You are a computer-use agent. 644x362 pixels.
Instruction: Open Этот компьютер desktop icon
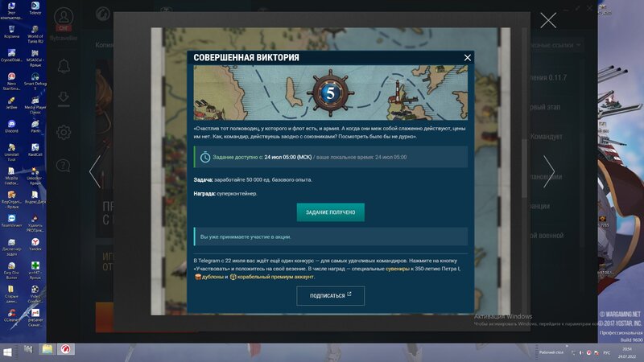click(11, 10)
